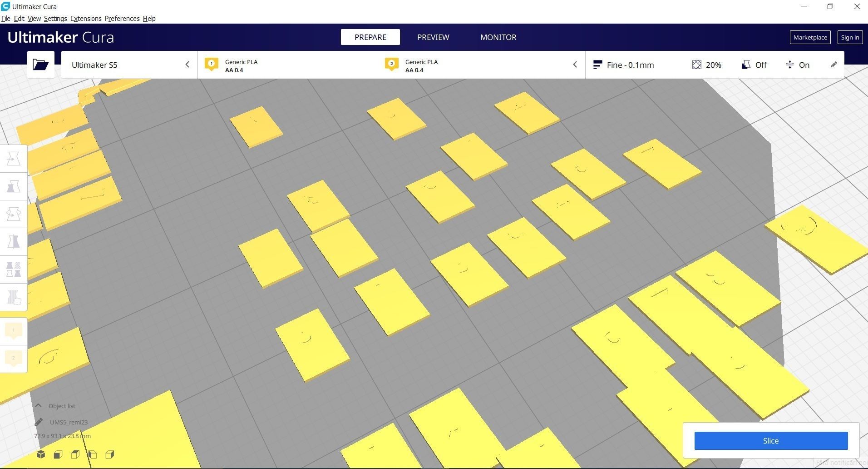
Task: Restore down the Ultimaker Cura window
Action: tap(830, 6)
